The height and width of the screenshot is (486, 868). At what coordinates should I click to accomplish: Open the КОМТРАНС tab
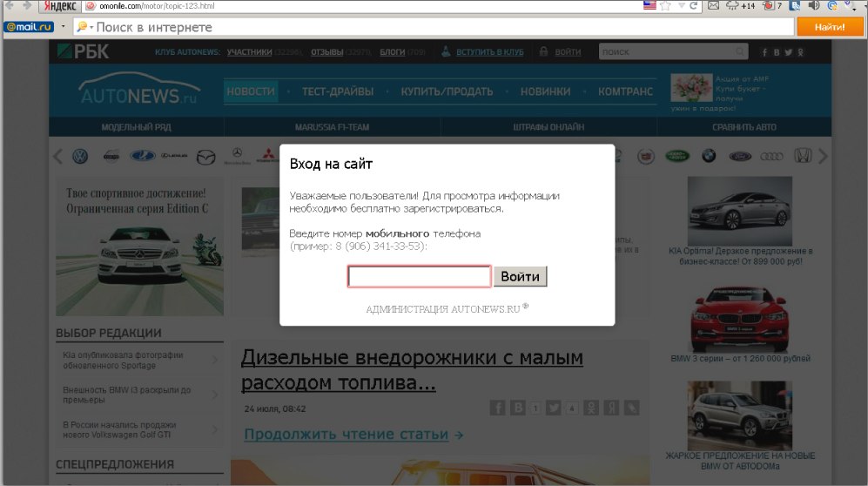(x=626, y=91)
